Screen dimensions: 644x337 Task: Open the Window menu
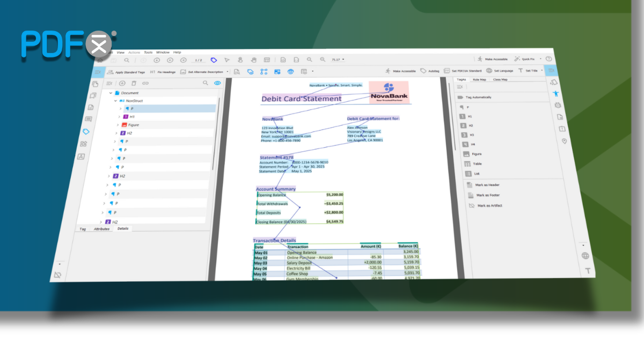point(162,52)
